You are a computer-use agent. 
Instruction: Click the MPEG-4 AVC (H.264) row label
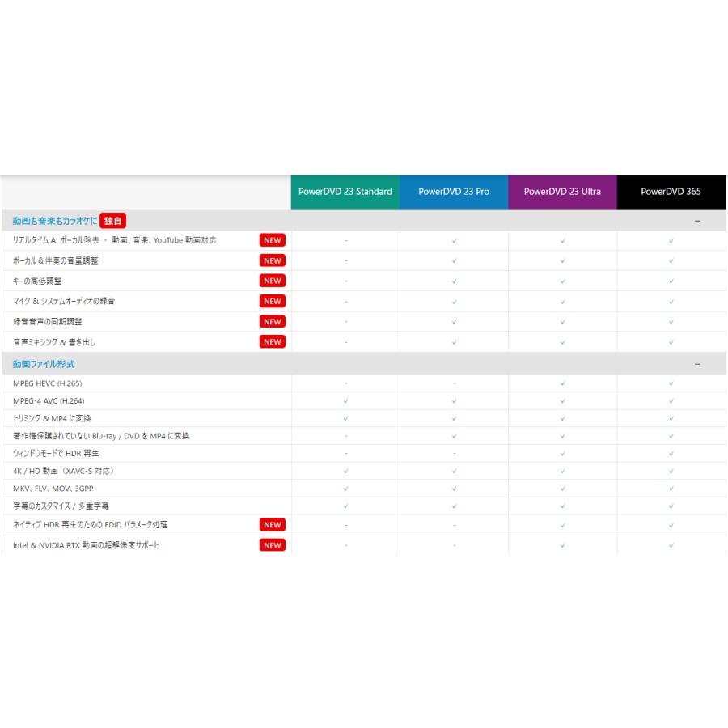tap(52, 400)
